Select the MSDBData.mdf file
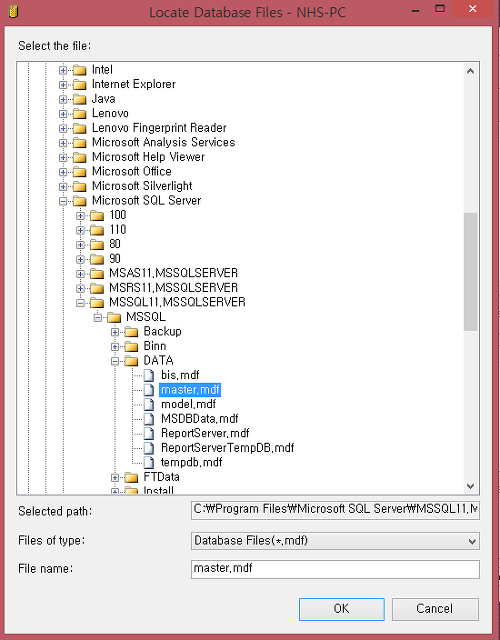 tap(200, 419)
